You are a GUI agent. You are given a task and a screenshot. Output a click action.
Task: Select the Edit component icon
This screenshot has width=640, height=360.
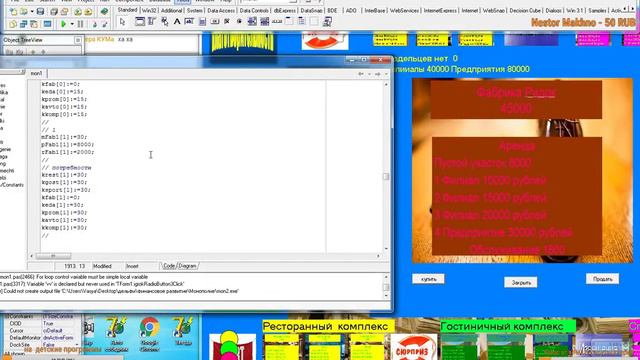189,21
